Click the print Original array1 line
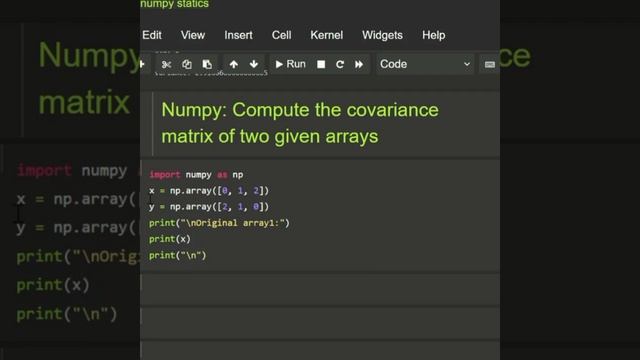Screen dimensions: 640x360 tap(219, 223)
